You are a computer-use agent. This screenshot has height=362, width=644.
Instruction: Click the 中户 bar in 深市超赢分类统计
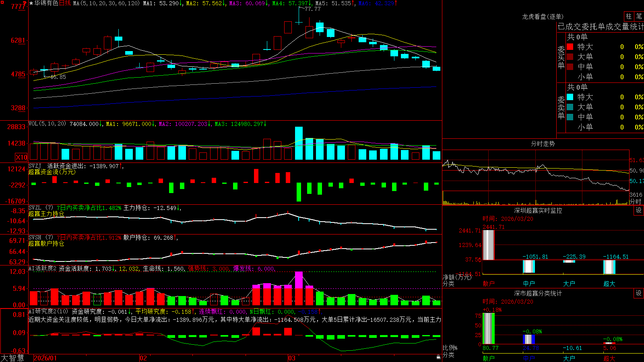click(x=529, y=339)
